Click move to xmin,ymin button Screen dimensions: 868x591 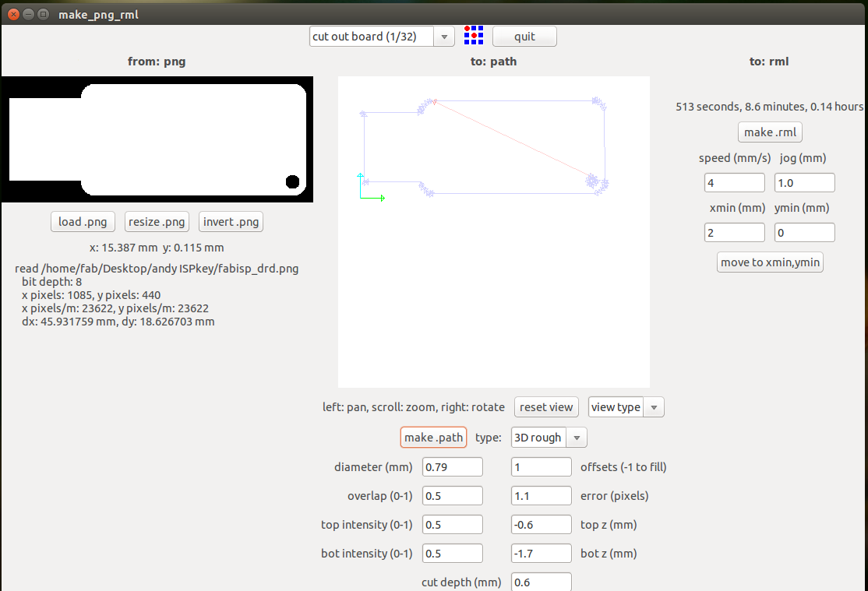click(x=770, y=262)
